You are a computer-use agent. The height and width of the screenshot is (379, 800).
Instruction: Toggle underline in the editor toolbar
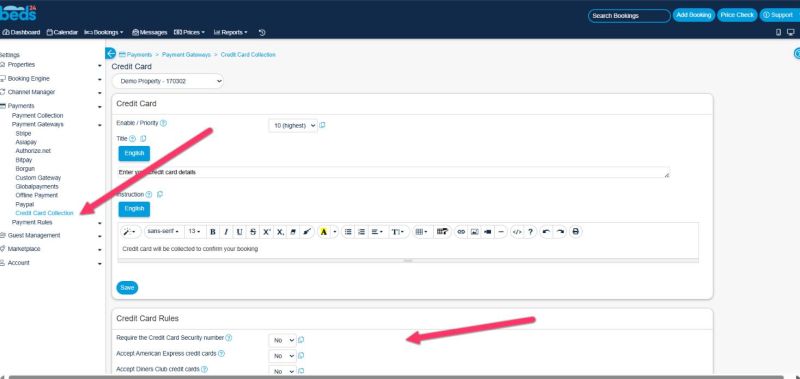tap(239, 232)
